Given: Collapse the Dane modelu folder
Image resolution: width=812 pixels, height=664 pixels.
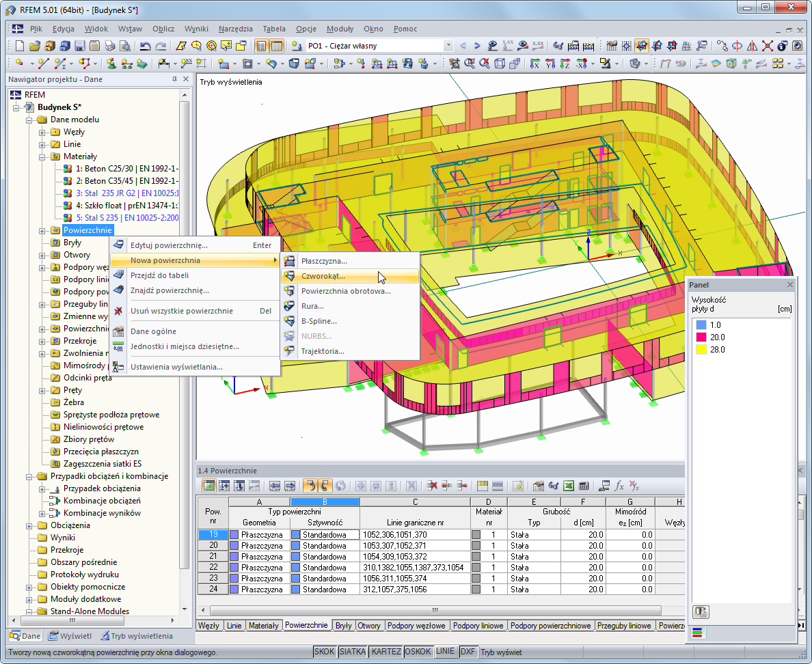Looking at the screenshot, I should pos(29,120).
